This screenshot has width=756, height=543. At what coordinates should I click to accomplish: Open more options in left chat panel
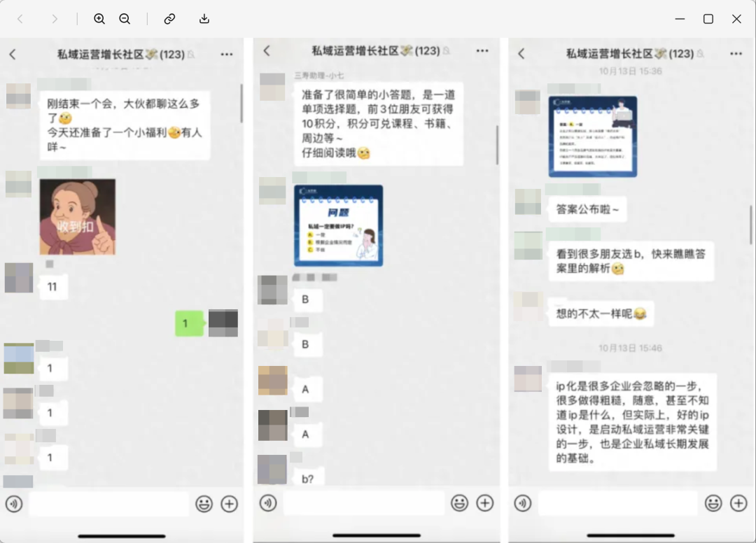click(x=227, y=55)
